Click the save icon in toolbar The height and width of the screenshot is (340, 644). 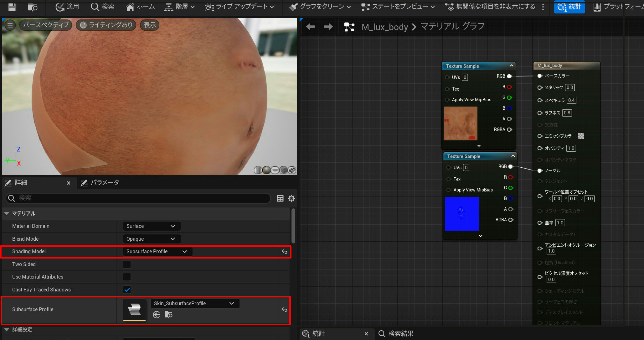pyautogui.click(x=12, y=7)
